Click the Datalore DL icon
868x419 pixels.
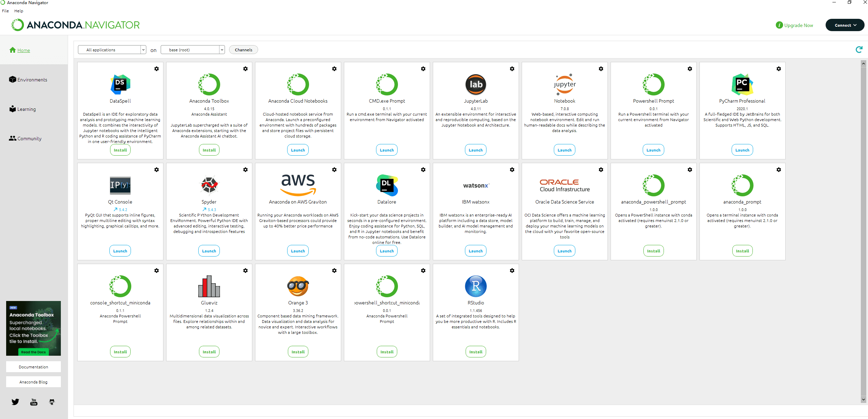click(387, 185)
